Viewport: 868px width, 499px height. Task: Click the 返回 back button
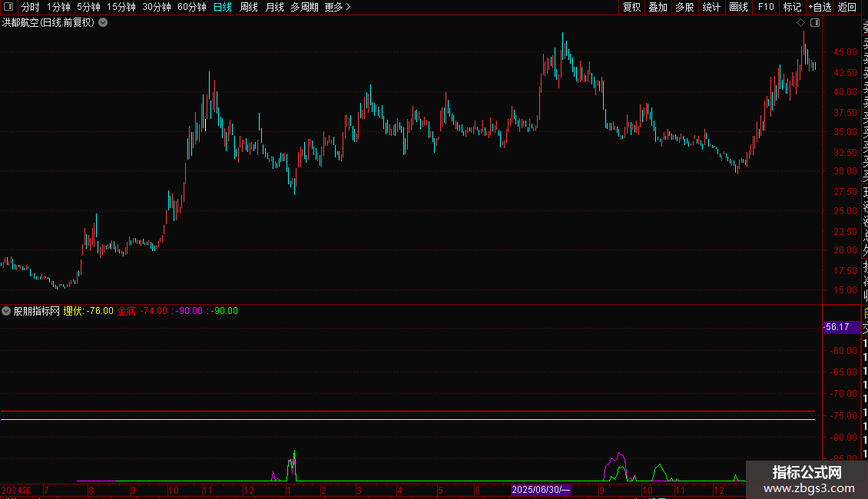pos(847,7)
